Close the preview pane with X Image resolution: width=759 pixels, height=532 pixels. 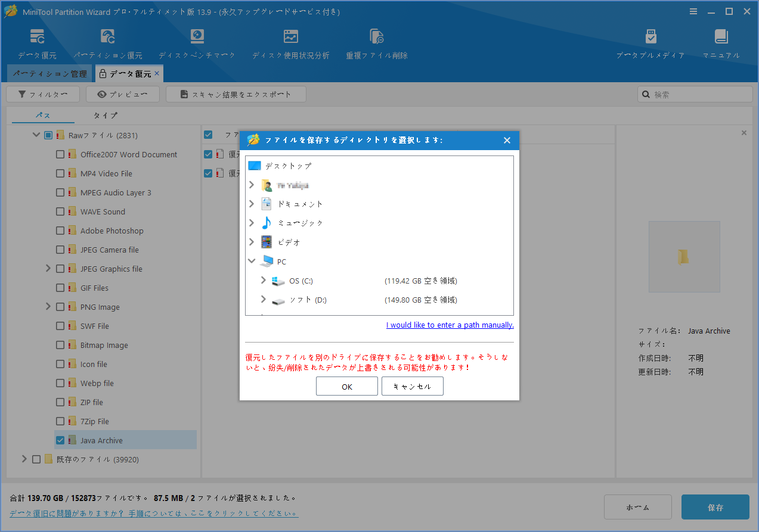744,133
